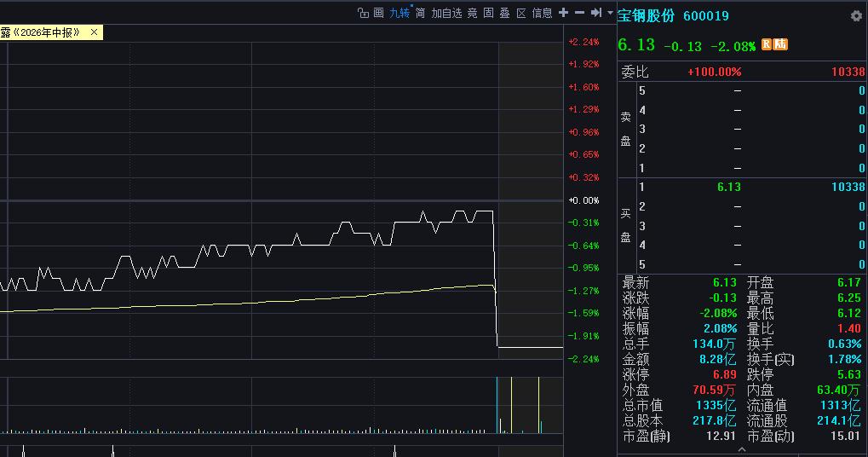Click the 流通值 value 1313亿
Viewport: 868px width, 457px height.
(x=841, y=406)
